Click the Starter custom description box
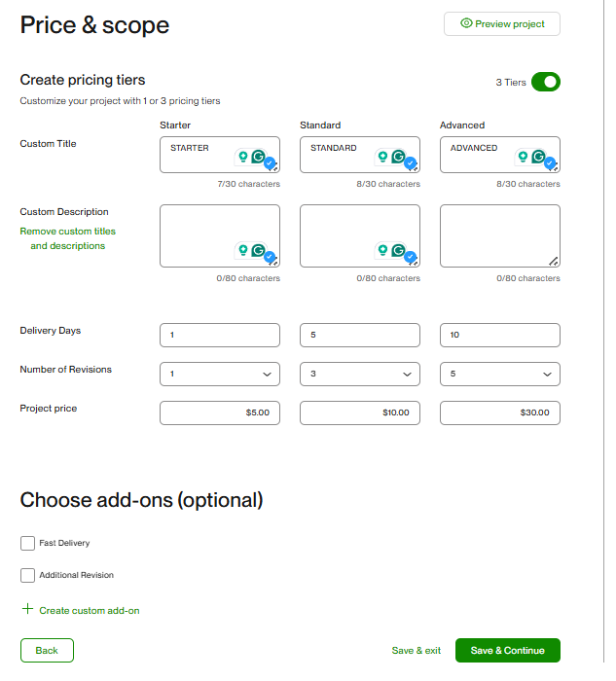Screen dimensions: 616x681 click(220, 235)
